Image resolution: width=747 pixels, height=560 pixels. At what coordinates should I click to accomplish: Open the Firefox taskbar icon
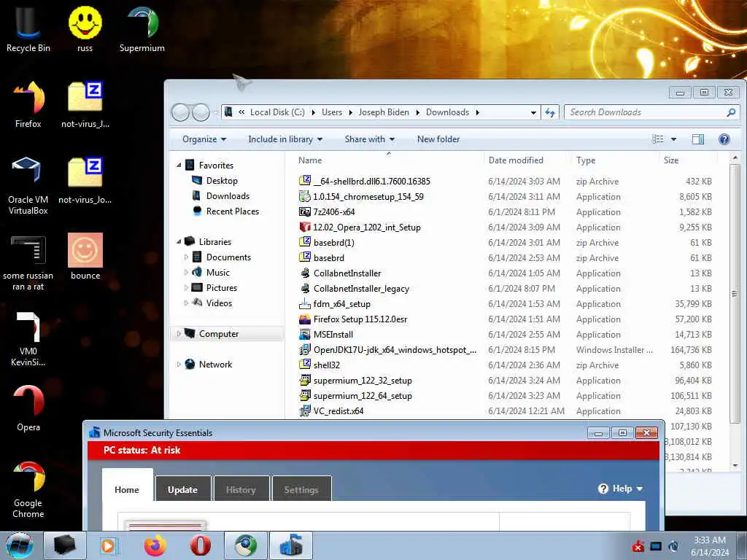coord(155,545)
